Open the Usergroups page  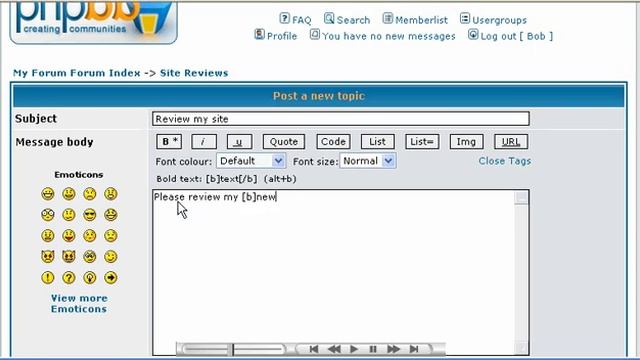pos(499,20)
